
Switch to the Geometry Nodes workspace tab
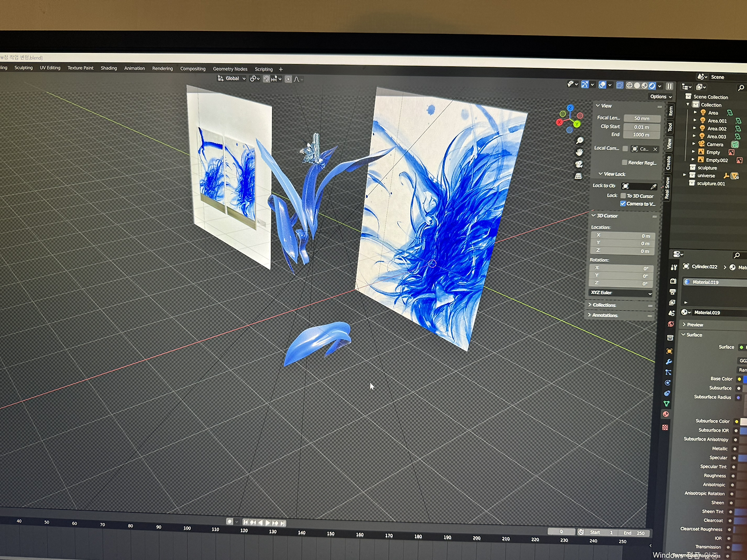(x=230, y=69)
